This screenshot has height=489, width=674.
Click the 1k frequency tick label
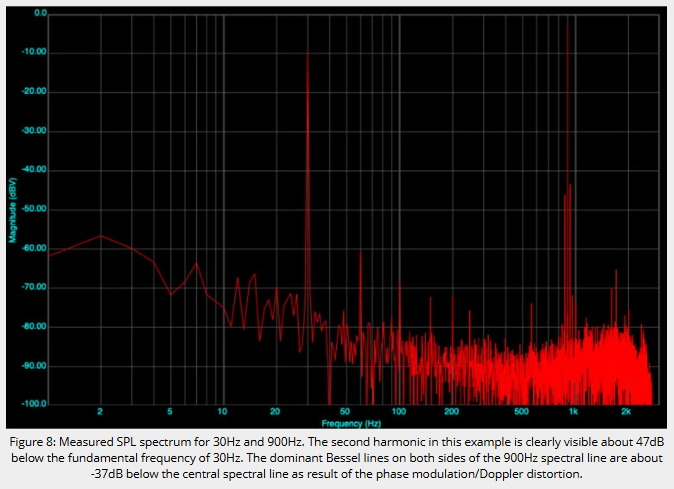573,412
